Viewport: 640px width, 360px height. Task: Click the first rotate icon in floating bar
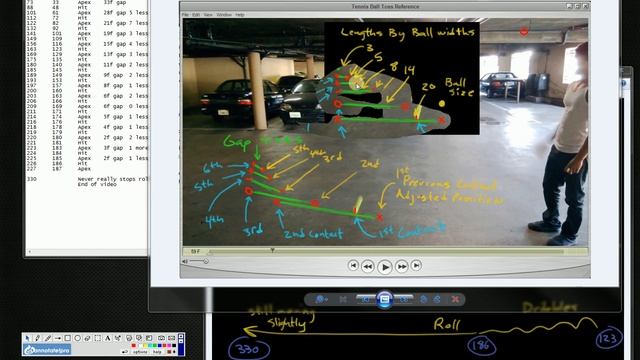424,300
